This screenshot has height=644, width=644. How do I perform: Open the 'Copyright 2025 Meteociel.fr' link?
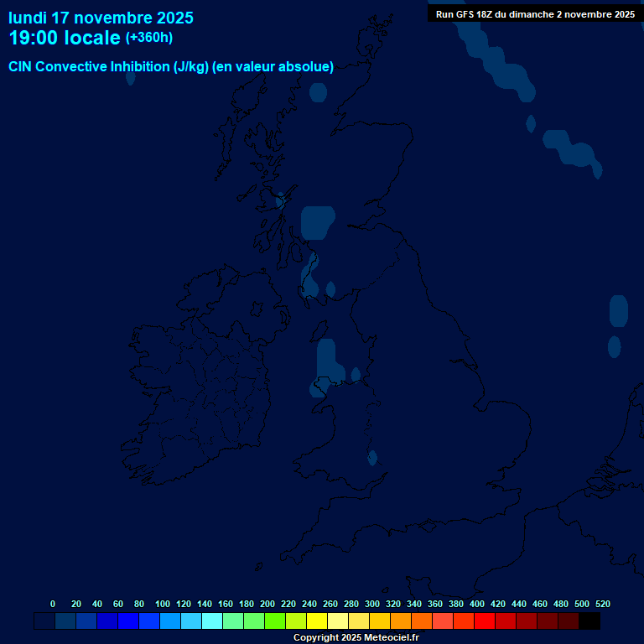(x=356, y=638)
